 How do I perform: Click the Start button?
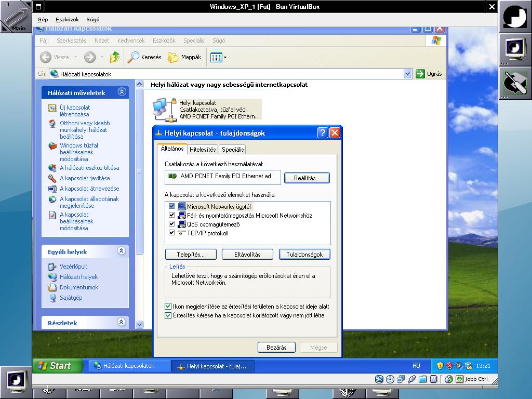pyautogui.click(x=58, y=365)
